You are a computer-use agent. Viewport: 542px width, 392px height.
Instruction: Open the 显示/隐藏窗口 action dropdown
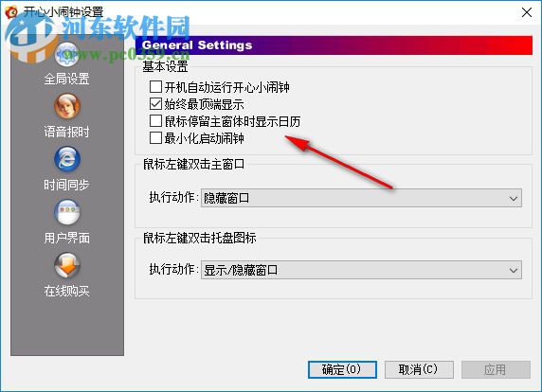click(361, 270)
